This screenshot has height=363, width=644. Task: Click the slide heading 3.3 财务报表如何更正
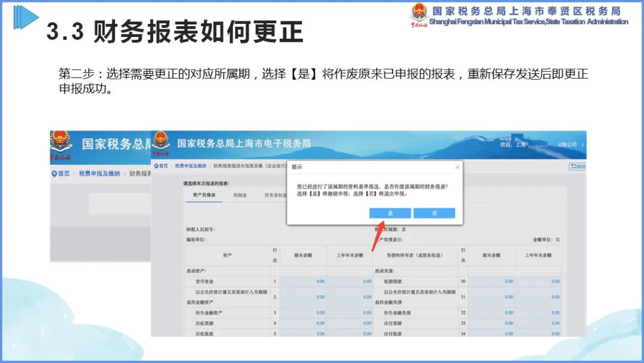point(175,32)
